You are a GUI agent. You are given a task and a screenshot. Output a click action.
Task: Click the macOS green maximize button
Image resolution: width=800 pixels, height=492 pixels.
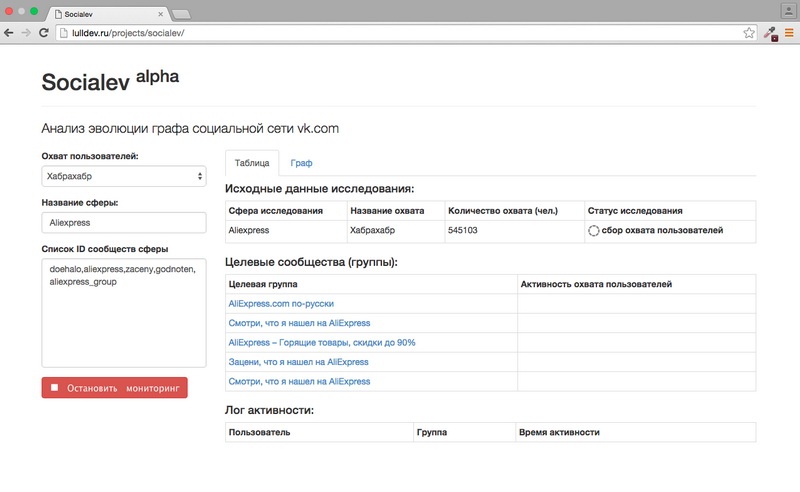[x=34, y=11]
